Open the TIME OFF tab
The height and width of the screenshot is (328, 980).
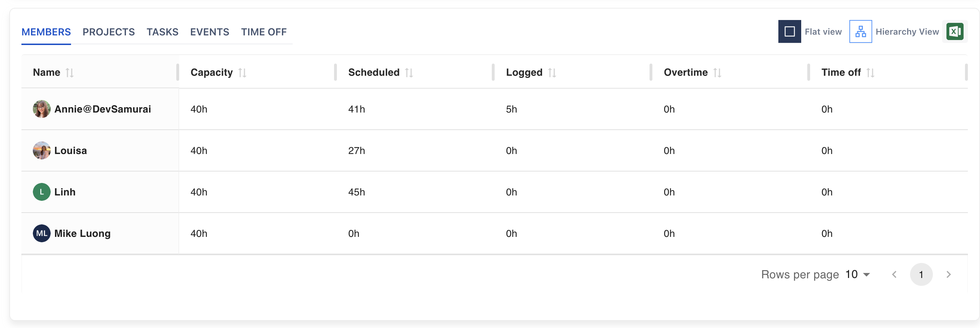tap(264, 32)
